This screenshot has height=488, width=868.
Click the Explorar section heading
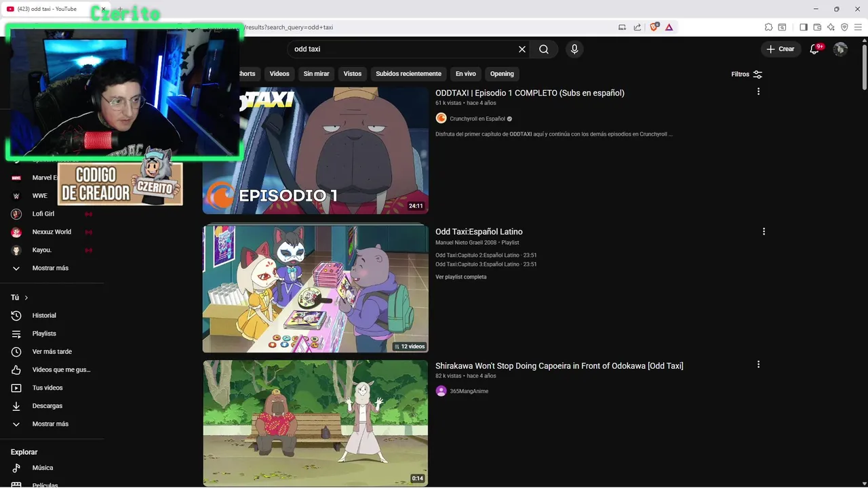24,452
